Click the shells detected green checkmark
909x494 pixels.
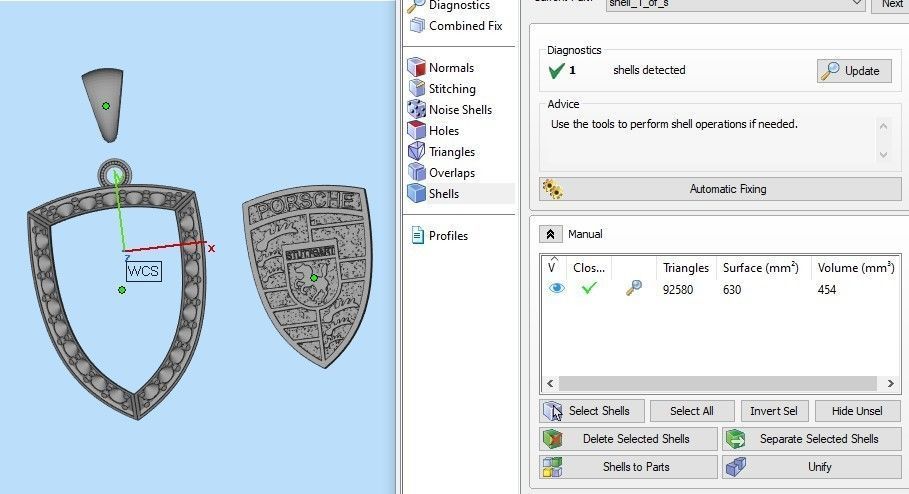556,71
